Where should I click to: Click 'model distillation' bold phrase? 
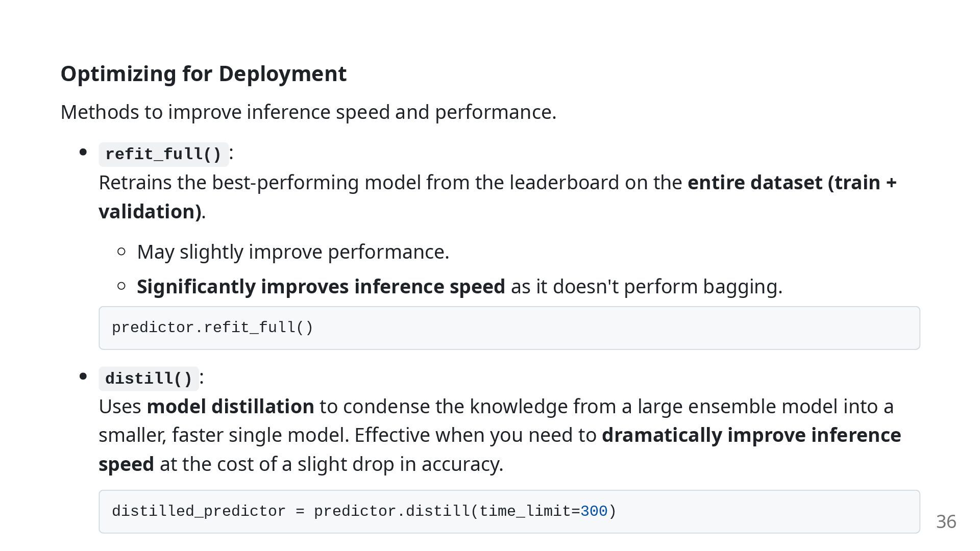tap(230, 407)
